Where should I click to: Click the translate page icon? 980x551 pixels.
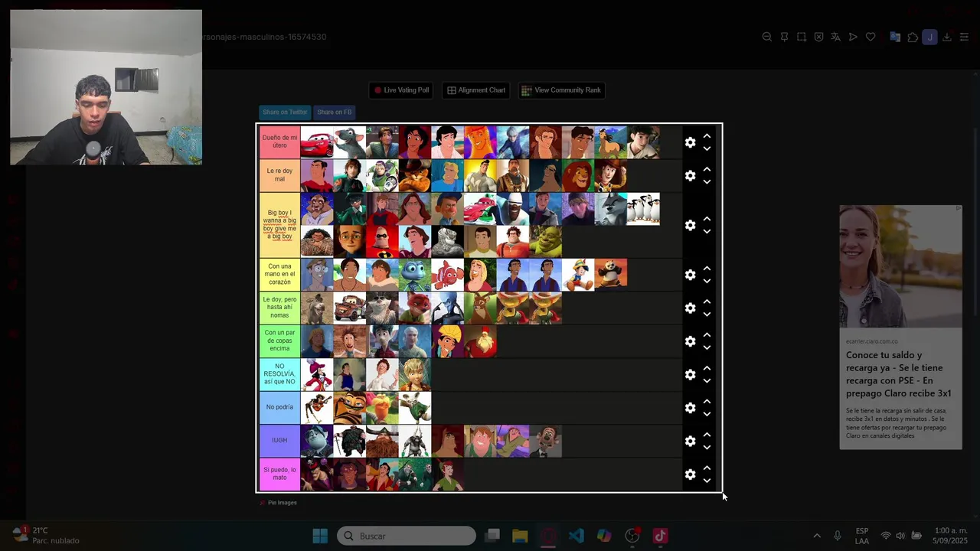click(x=835, y=37)
